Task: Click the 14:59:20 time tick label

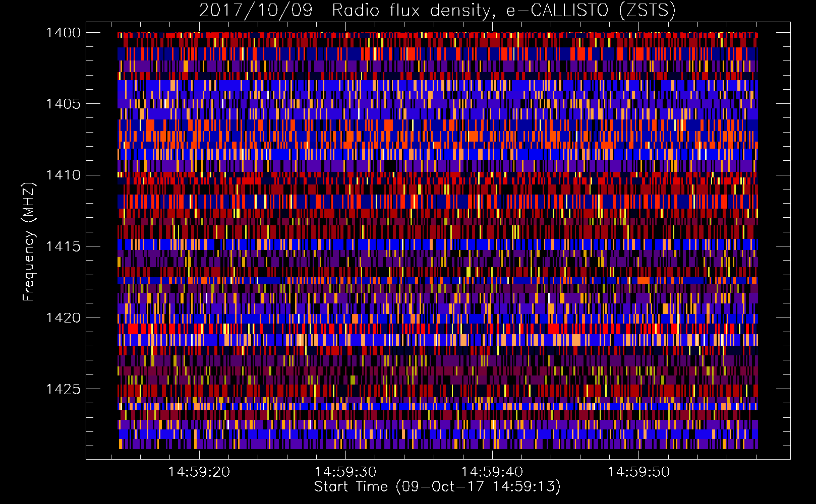Action: coord(199,472)
